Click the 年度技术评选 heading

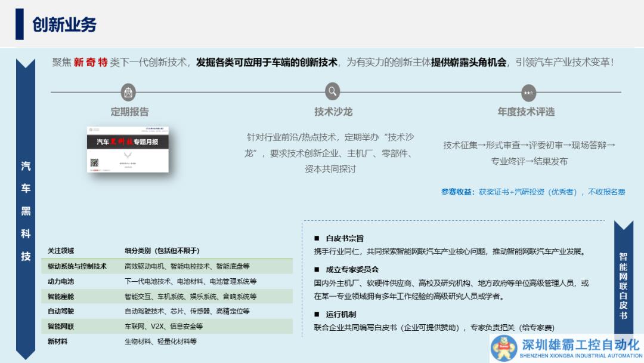(526, 112)
